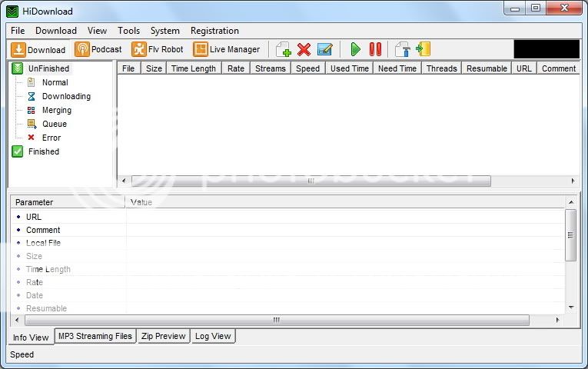
Task: Sort by the Comment column header
Action: click(x=559, y=68)
